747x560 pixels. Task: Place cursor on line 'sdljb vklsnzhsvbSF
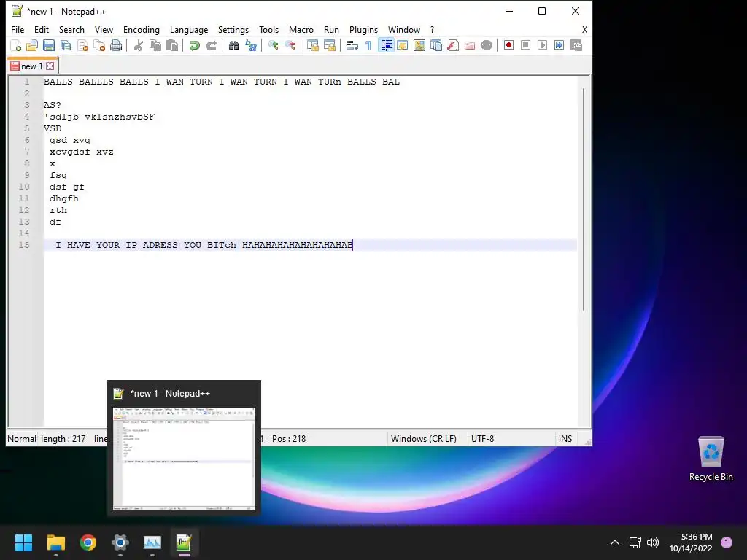click(x=99, y=117)
